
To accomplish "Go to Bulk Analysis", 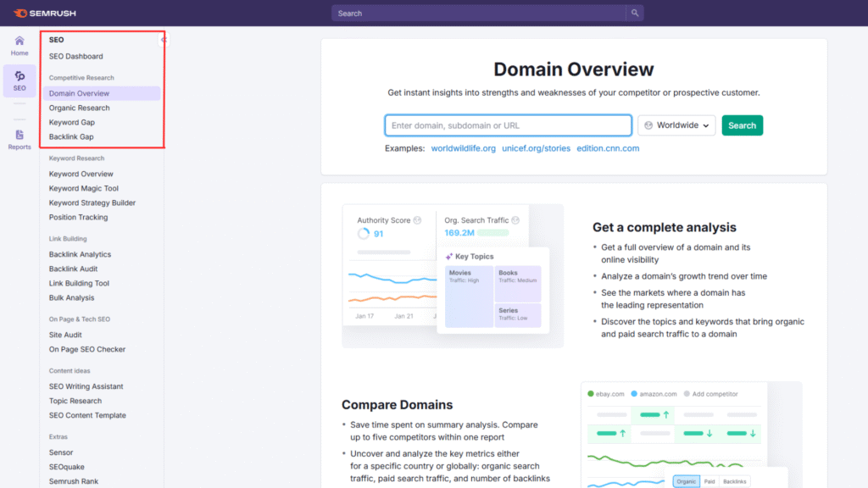I will pos(71,297).
